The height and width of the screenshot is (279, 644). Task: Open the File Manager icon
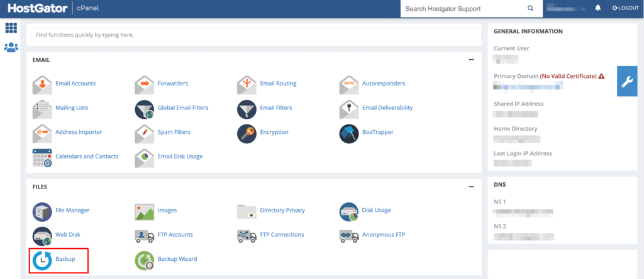tap(42, 211)
